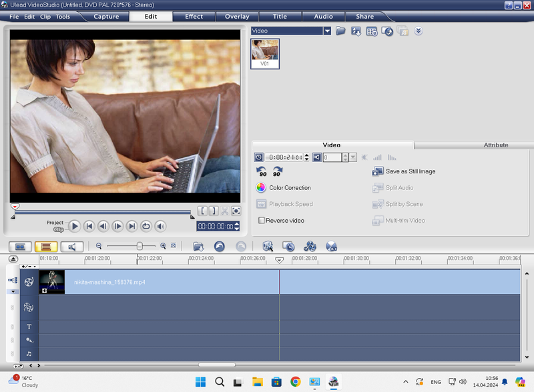Open the Audio step tab
534x392 pixels.
[x=323, y=16]
